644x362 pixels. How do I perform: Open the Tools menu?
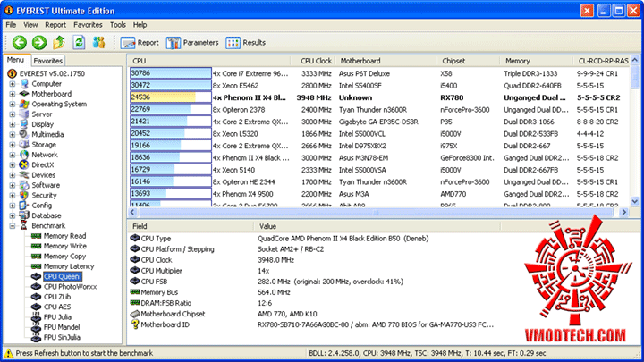point(117,25)
